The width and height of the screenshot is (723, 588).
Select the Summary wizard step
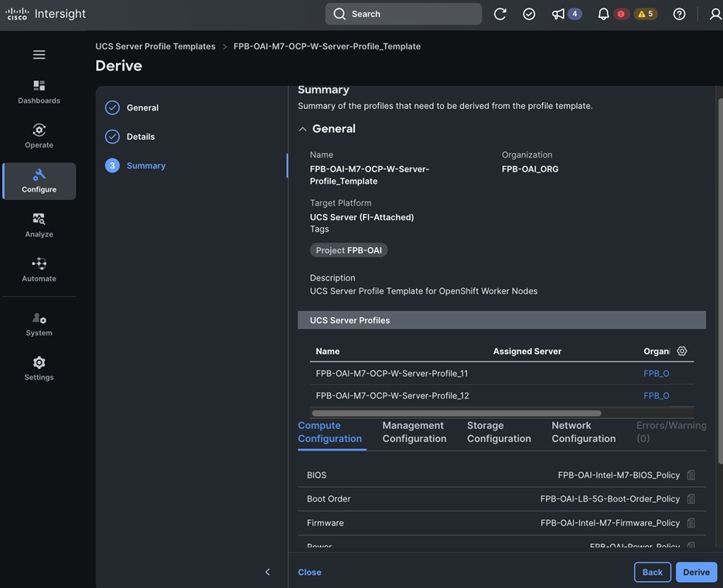[135, 166]
